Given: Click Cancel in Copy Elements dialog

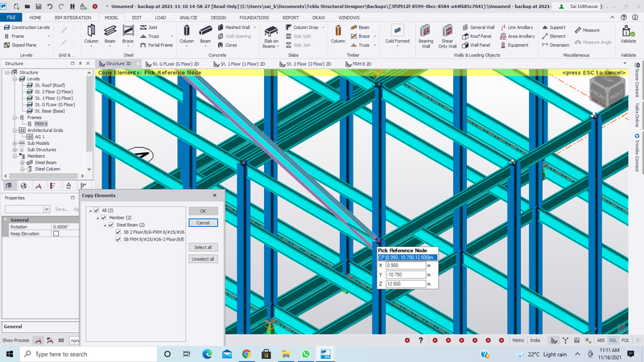Looking at the screenshot, I should pyautogui.click(x=203, y=223).
